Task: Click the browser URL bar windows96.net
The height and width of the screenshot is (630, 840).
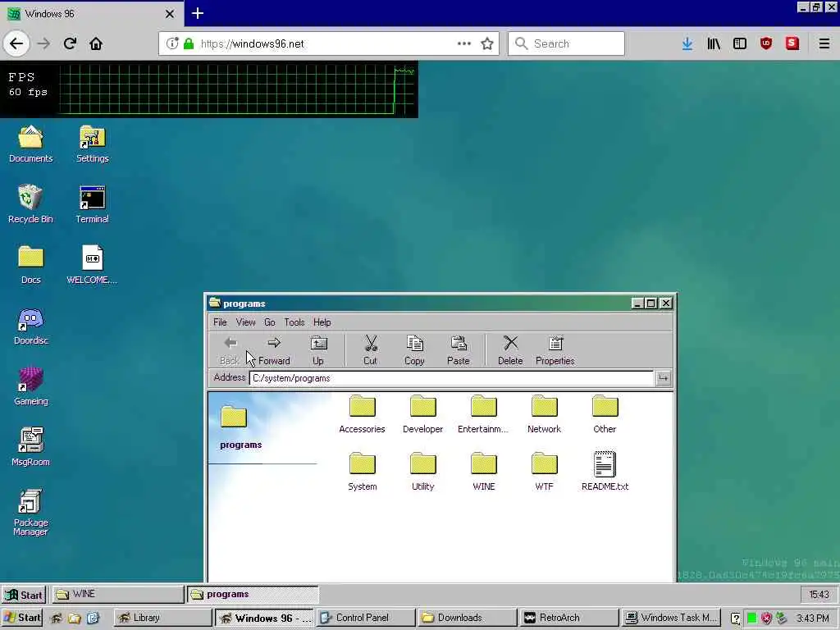Action: point(328,43)
